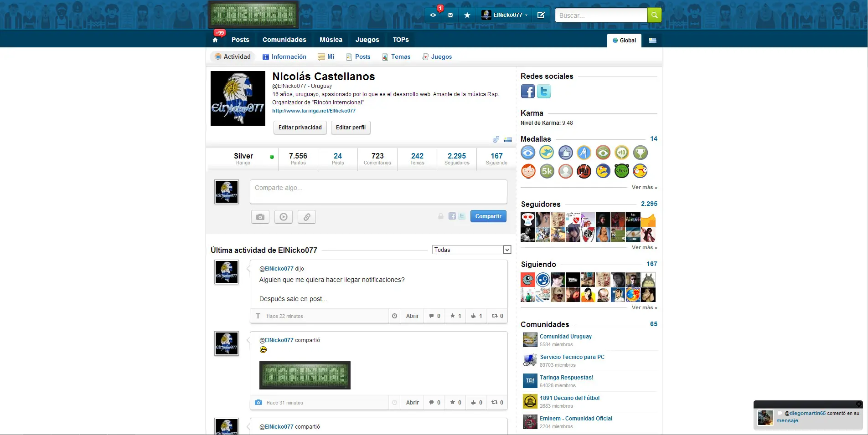Open the Comunidad Uruguay community link
This screenshot has height=435, width=868.
[566, 337]
